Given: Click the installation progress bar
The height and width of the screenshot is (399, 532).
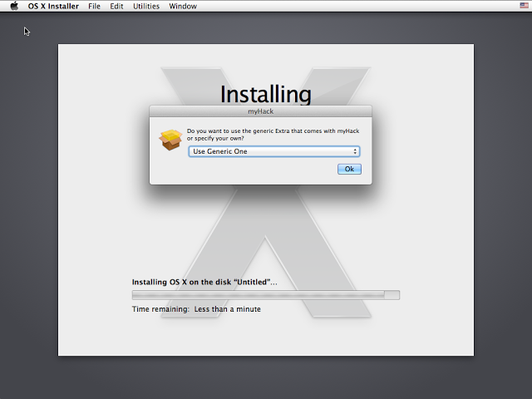Looking at the screenshot, I should (266, 295).
